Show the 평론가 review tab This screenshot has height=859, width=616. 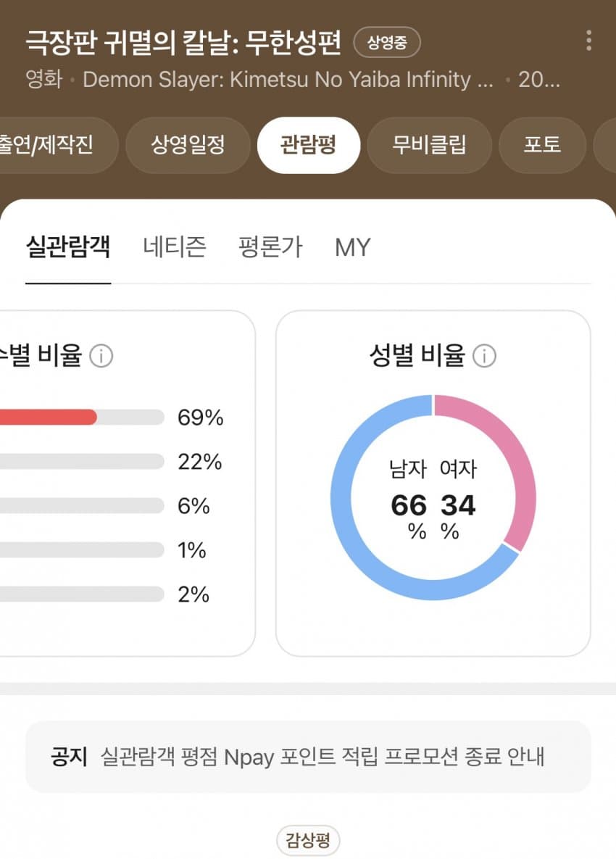pos(270,247)
